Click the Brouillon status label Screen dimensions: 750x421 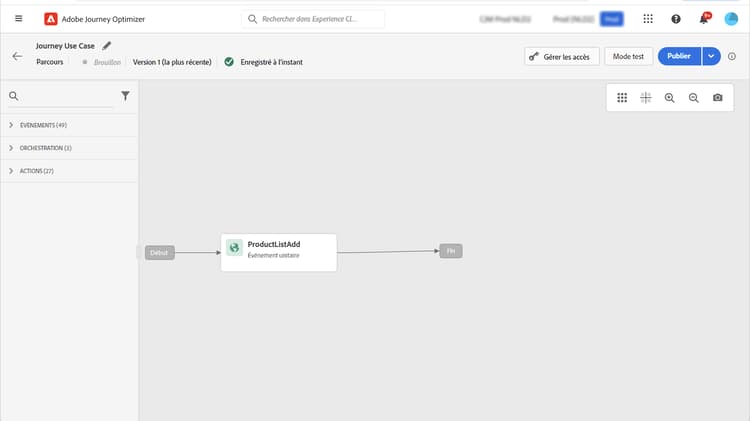click(108, 62)
